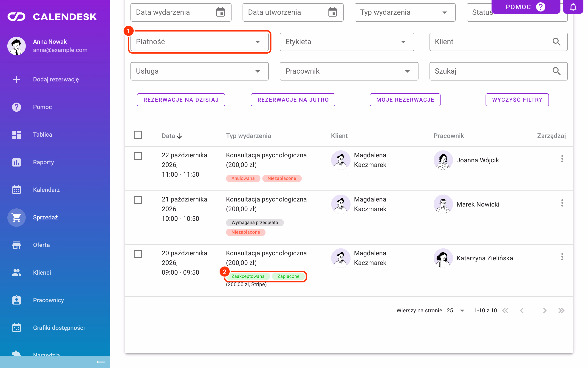Click REZERWACJE NA JUTRO button
This screenshot has height=368, width=588.
click(293, 100)
